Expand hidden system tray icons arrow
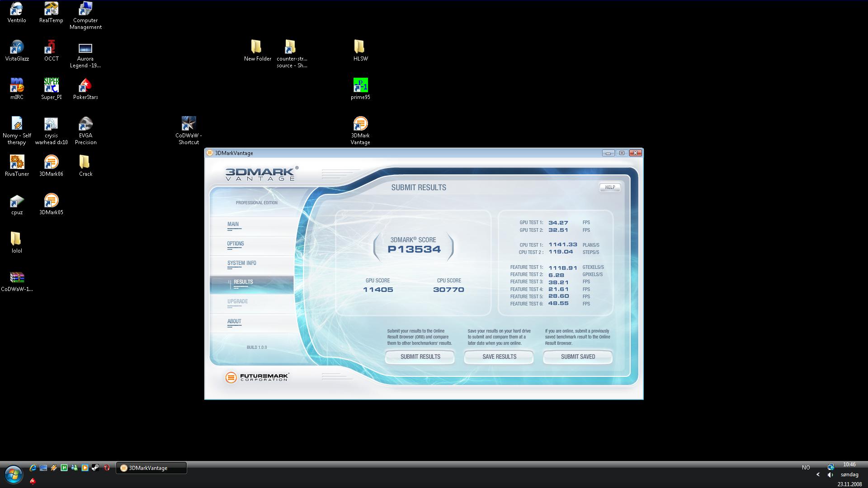The height and width of the screenshot is (488, 868). (818, 474)
